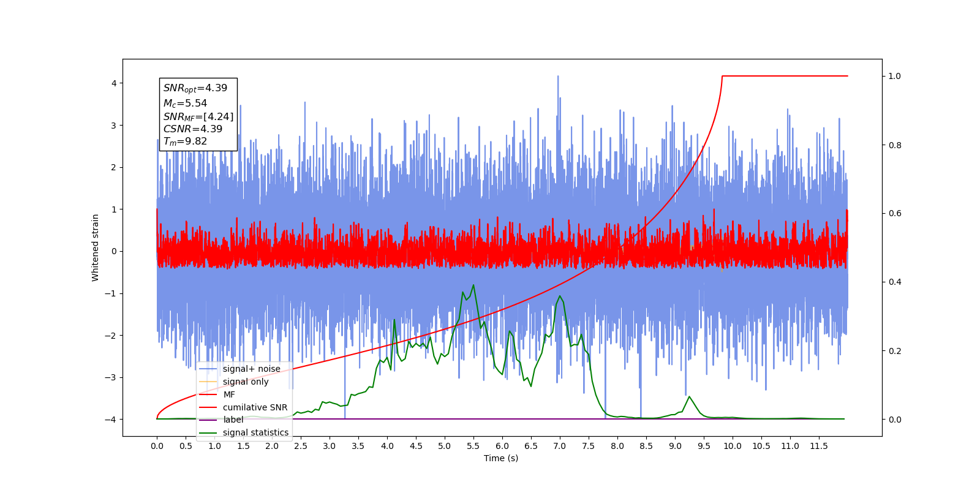Click the 8.5 time axis tick label
The image size is (980, 490).
646,446
